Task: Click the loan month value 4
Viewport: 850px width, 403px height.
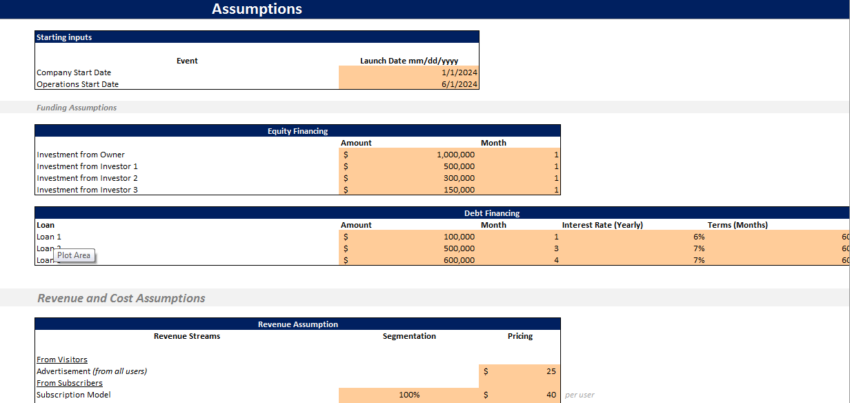Action: tap(520, 260)
